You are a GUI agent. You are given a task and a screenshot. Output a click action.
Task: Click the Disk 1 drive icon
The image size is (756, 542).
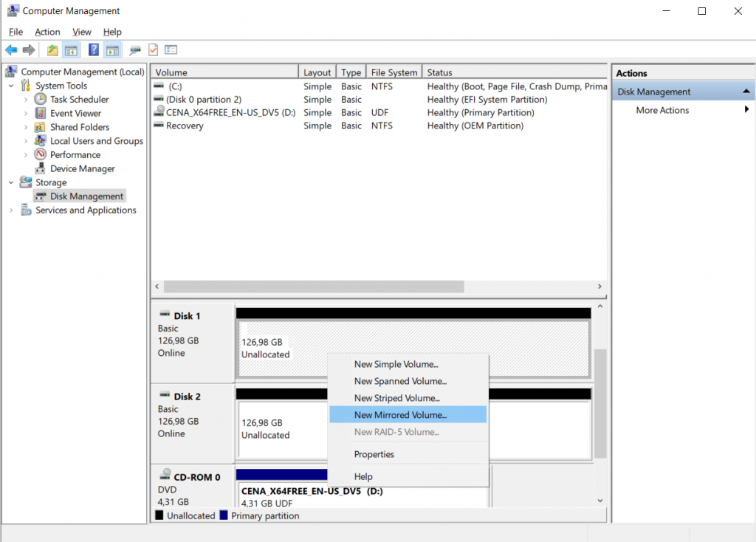[165, 314]
